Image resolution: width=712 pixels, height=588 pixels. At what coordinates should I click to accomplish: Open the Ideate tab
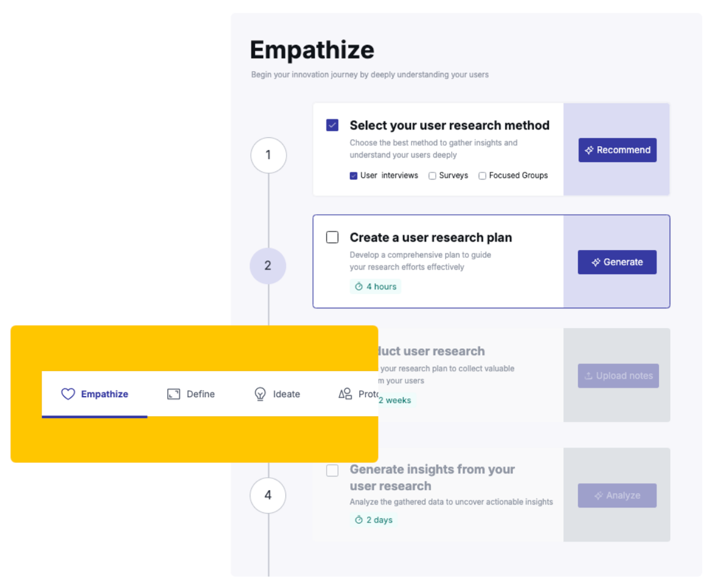pos(278,394)
